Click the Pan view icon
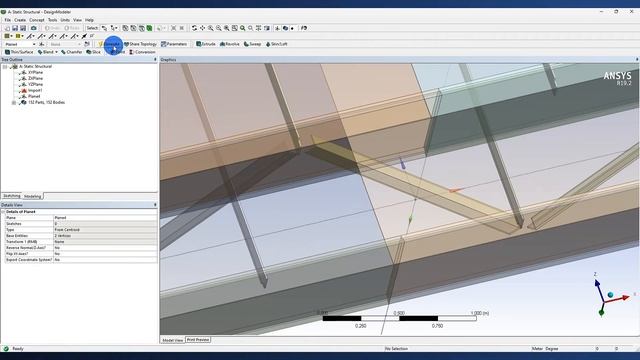Image resolution: width=640 pixels, height=360 pixels. click(202, 28)
